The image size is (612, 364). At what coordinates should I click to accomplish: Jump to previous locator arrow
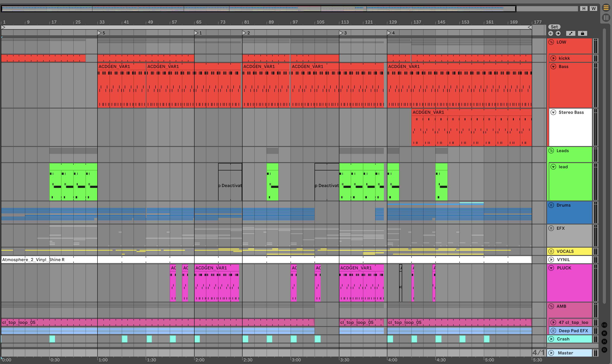click(551, 33)
